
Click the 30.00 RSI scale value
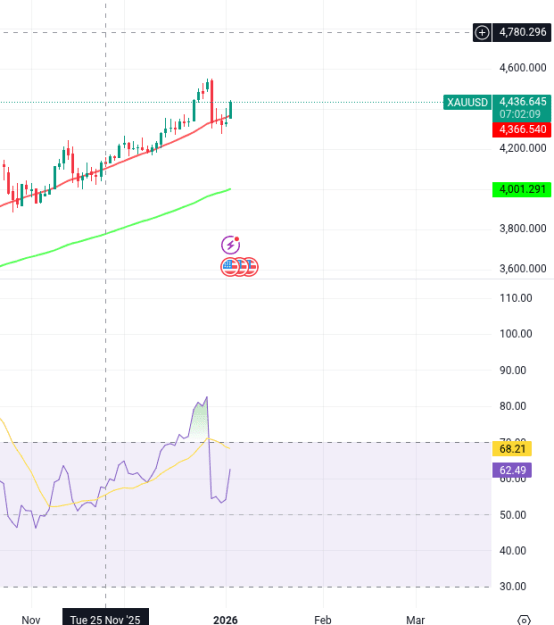tap(513, 586)
